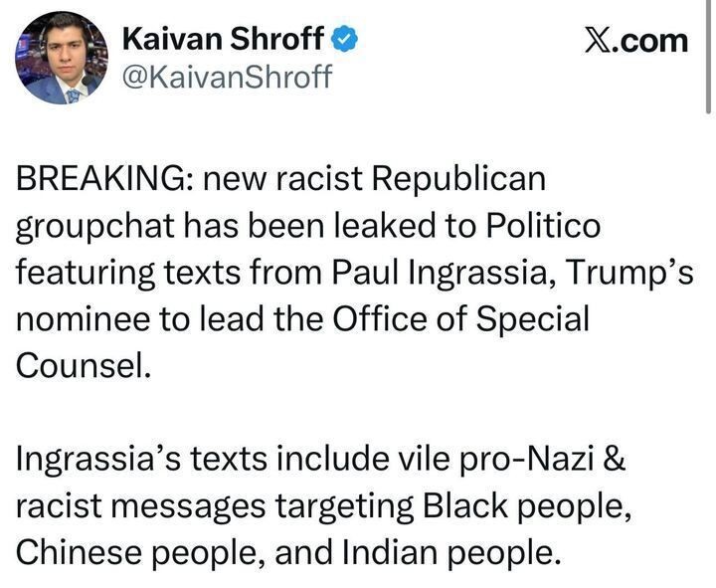This screenshot has height=588, width=716.
Task: Open Kaivan Shroff's profile picture
Action: (60, 58)
